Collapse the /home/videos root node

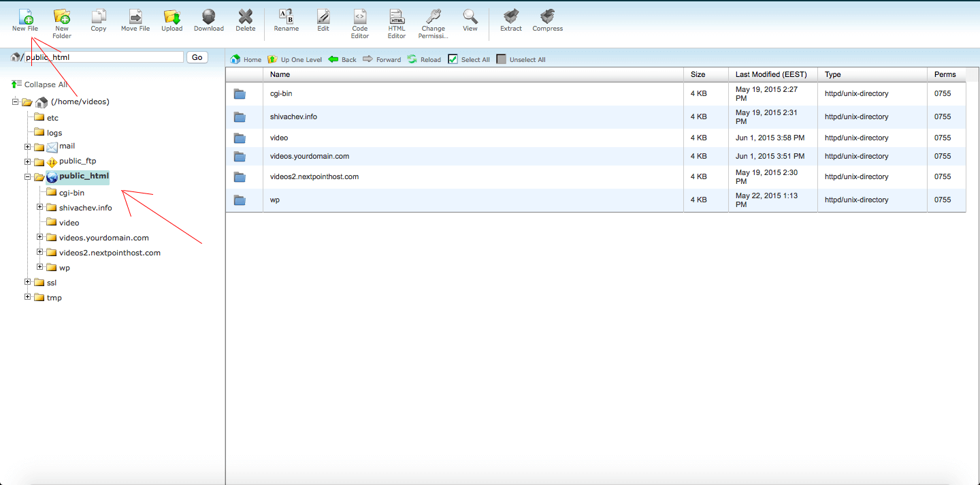pyautogui.click(x=16, y=102)
